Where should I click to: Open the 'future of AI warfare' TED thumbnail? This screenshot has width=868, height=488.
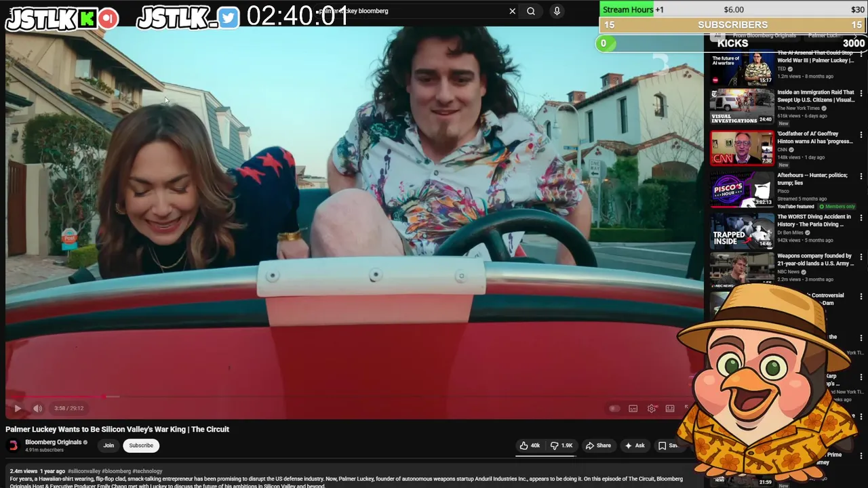tap(742, 68)
